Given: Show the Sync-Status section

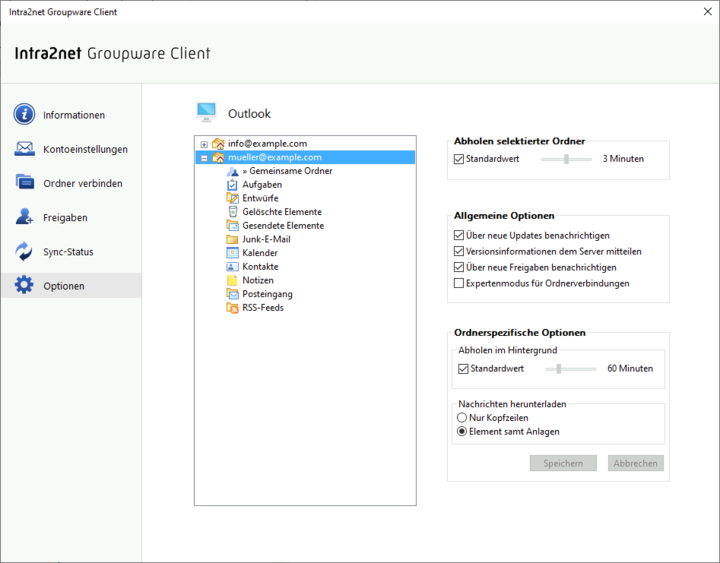Looking at the screenshot, I should coord(71,252).
